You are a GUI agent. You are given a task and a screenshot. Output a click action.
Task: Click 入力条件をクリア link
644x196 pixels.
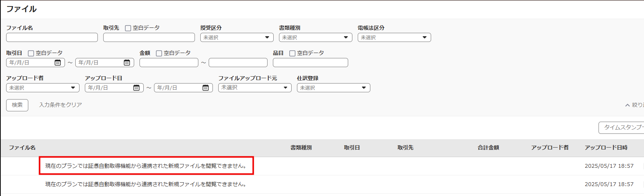[x=60, y=105]
